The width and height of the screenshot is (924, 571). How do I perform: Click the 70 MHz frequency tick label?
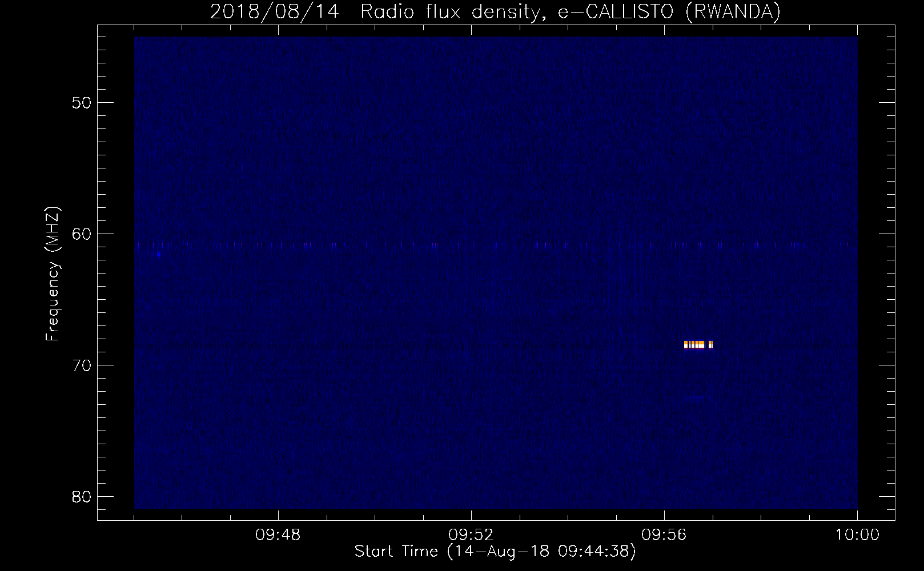coord(82,365)
